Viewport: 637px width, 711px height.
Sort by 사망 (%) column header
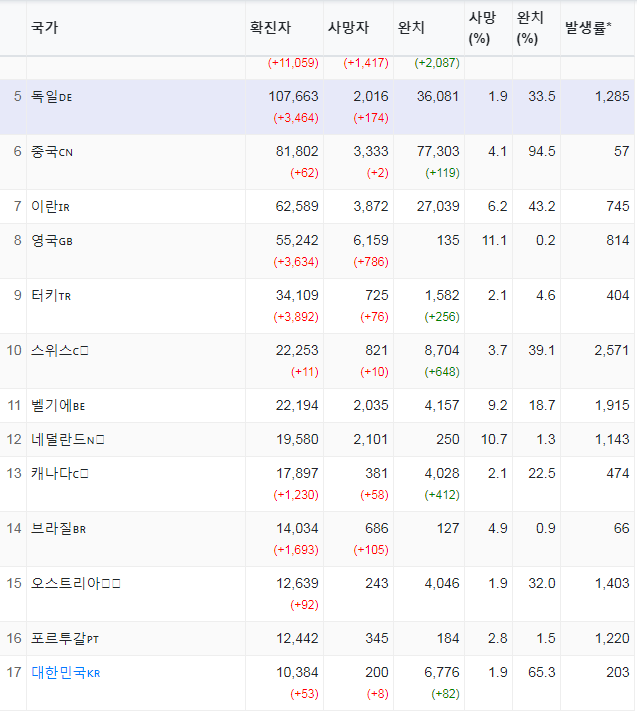point(480,28)
